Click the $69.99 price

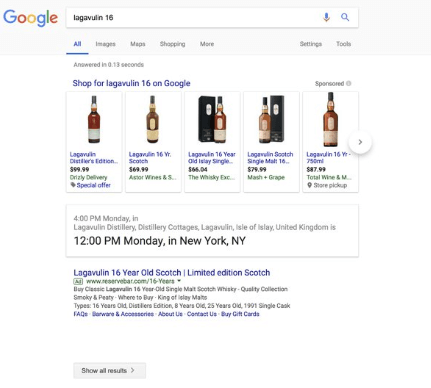pyautogui.click(x=139, y=169)
